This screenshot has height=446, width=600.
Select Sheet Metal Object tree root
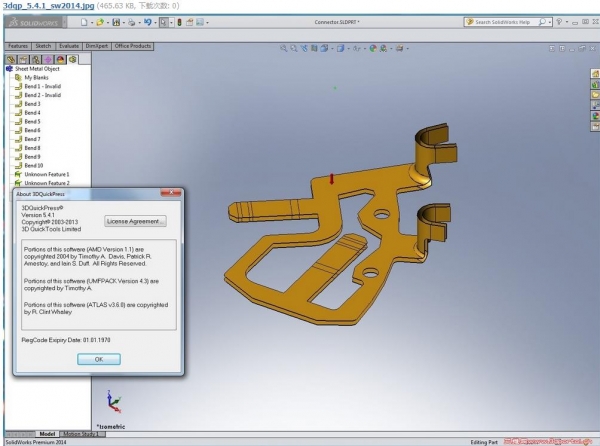point(37,69)
